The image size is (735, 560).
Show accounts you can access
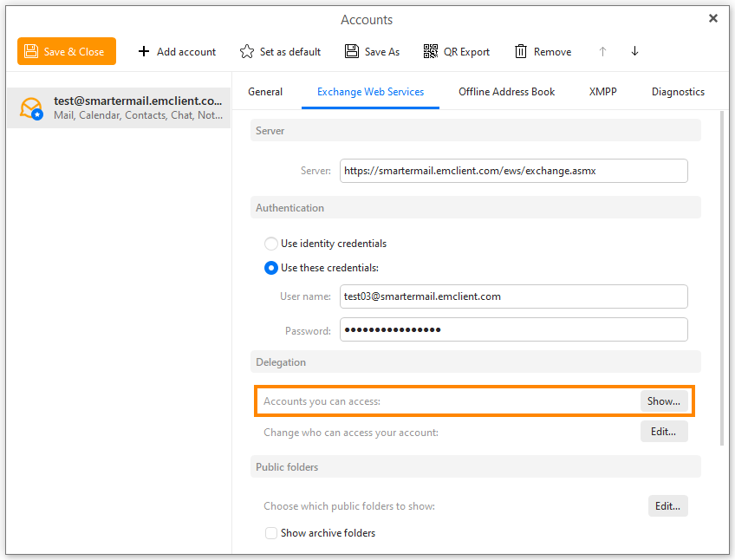pos(664,401)
